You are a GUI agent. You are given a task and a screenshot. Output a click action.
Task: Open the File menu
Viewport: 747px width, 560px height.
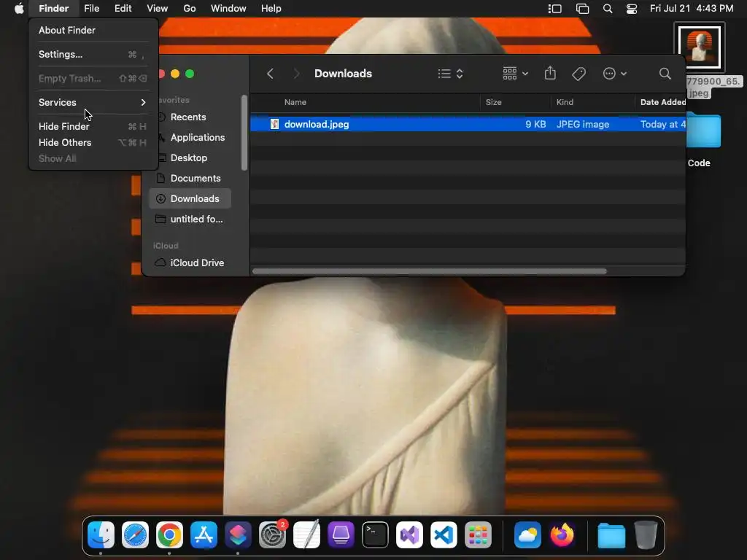[x=91, y=9]
